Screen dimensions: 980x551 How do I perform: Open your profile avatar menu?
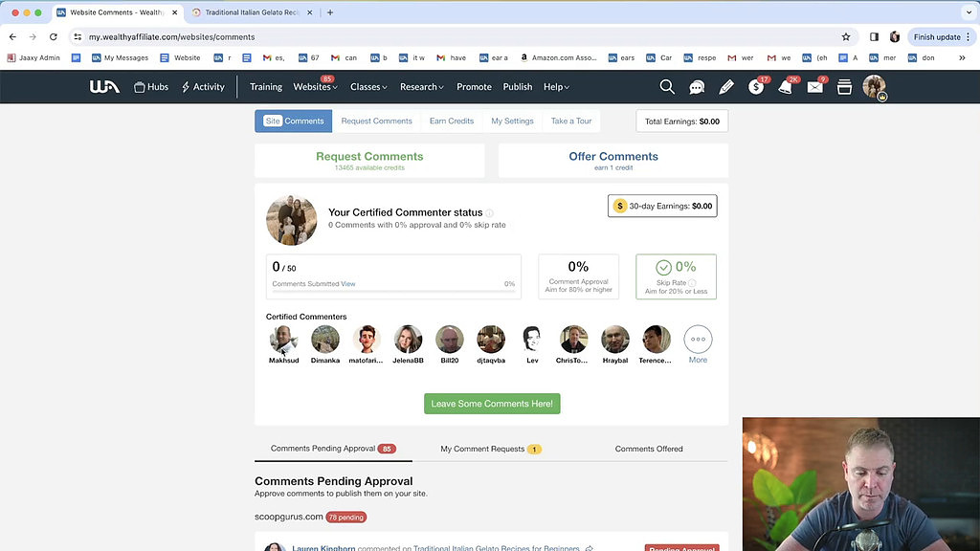pyautogui.click(x=874, y=86)
